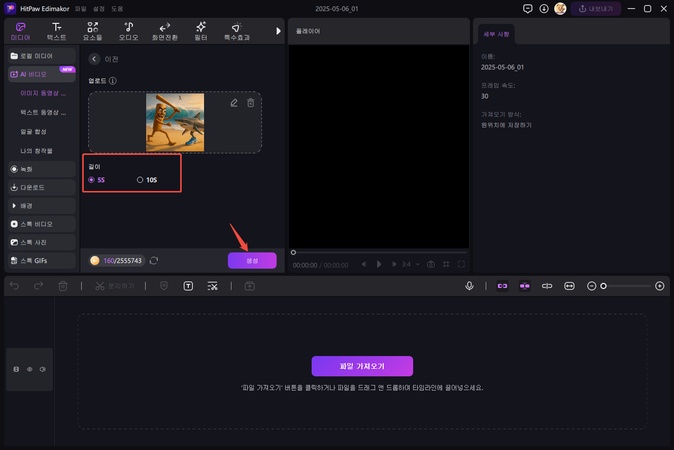Click the text tool icon in timeline toolbar
Screen dimensions: 674x450
point(188,286)
